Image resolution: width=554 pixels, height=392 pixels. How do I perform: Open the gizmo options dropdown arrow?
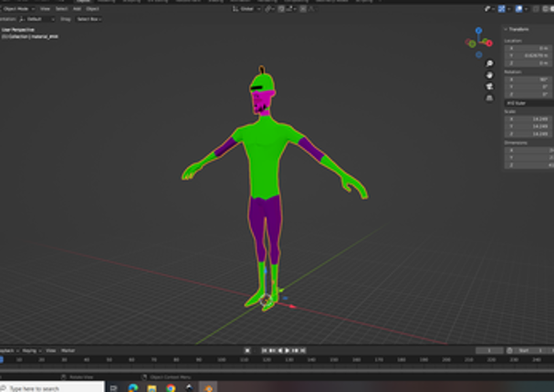[509, 9]
